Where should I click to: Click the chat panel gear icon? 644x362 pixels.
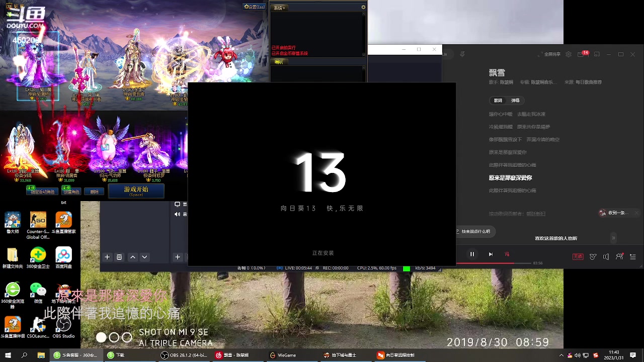point(363,8)
